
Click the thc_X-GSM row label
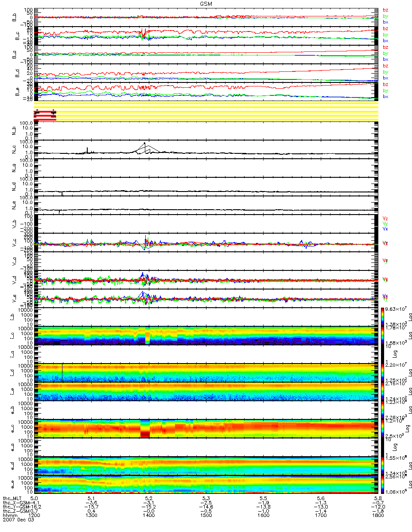point(16,503)
